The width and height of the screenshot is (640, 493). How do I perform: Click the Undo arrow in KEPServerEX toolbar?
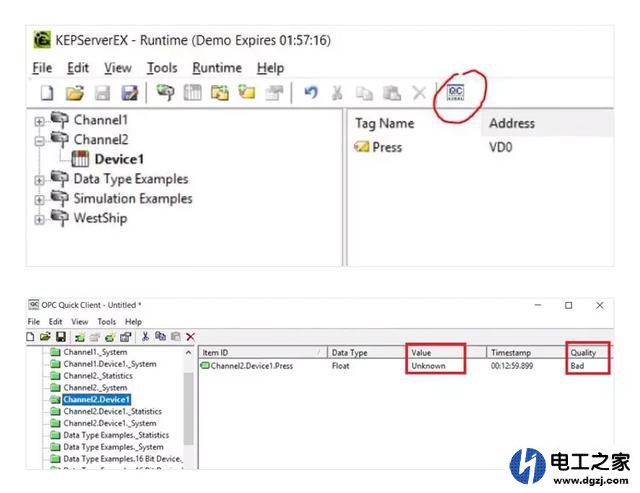pos(311,92)
